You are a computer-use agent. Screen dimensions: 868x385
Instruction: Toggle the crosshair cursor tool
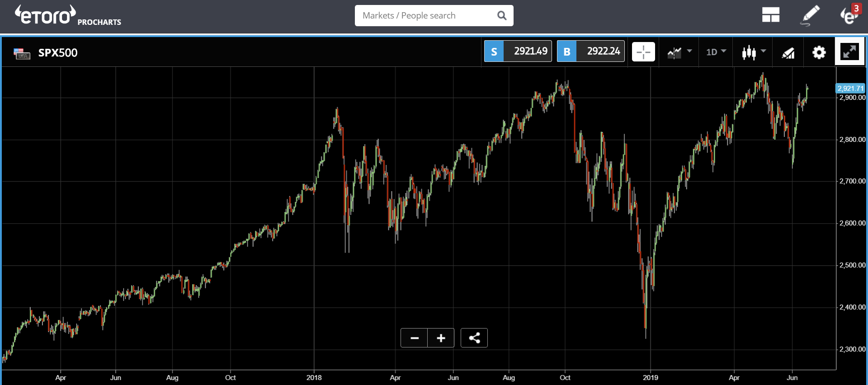(643, 52)
